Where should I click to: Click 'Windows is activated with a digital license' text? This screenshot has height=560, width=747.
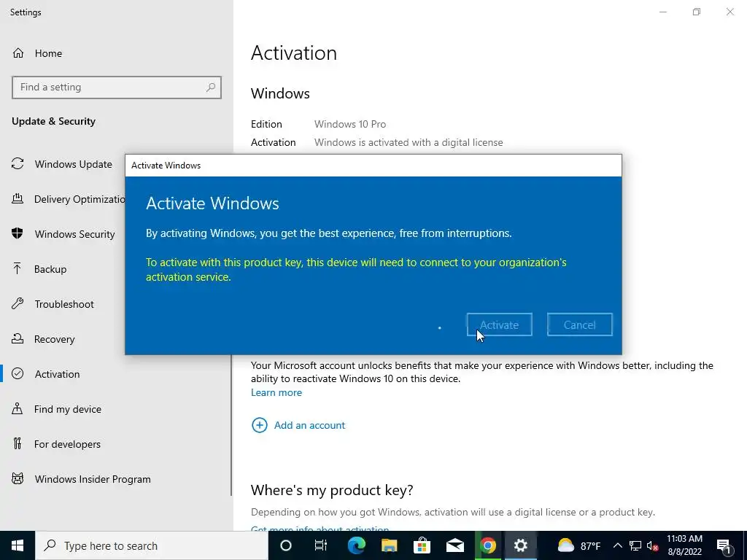click(x=409, y=142)
